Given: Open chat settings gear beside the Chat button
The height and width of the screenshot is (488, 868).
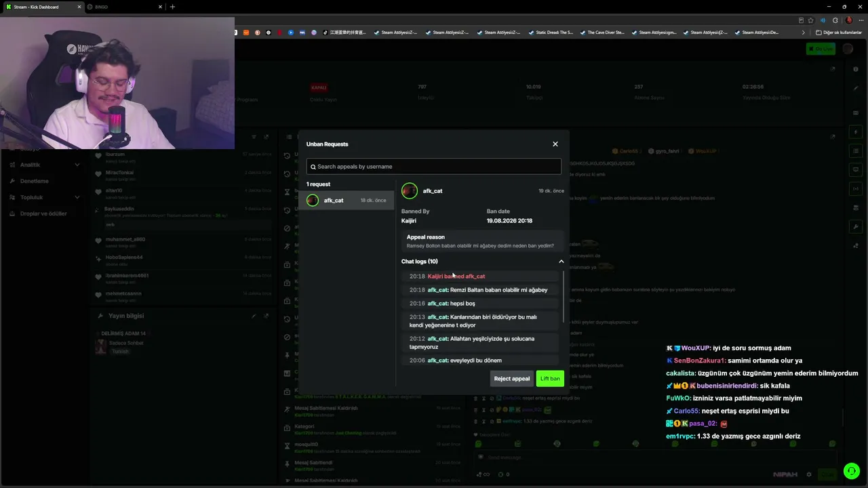Looking at the screenshot, I should (808, 474).
